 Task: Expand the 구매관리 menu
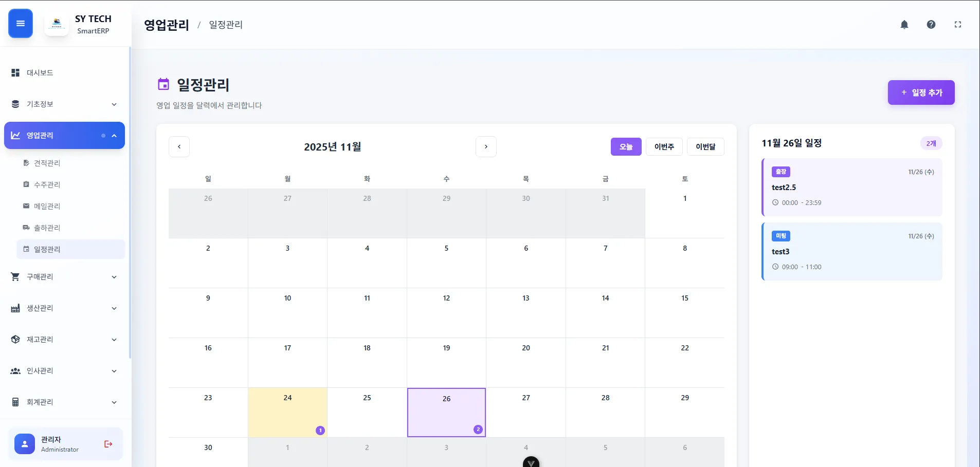pyautogui.click(x=64, y=277)
